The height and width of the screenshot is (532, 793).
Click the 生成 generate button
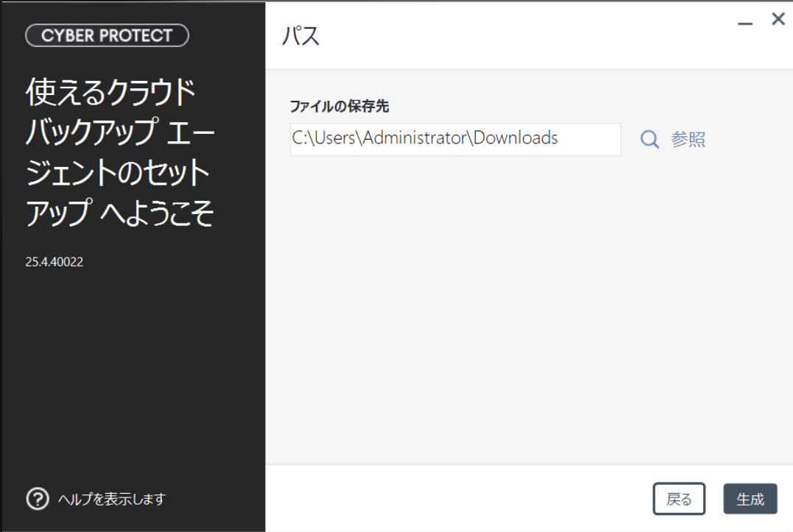coord(750,499)
